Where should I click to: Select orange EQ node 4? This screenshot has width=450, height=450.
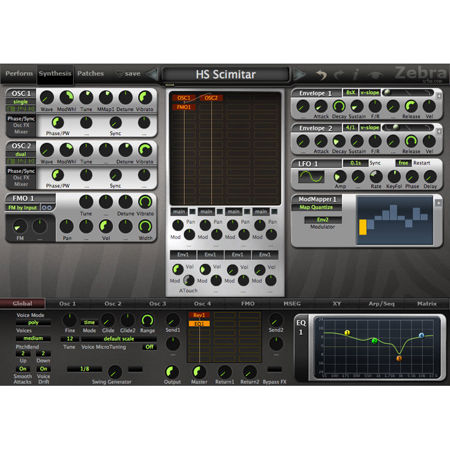coord(399,358)
